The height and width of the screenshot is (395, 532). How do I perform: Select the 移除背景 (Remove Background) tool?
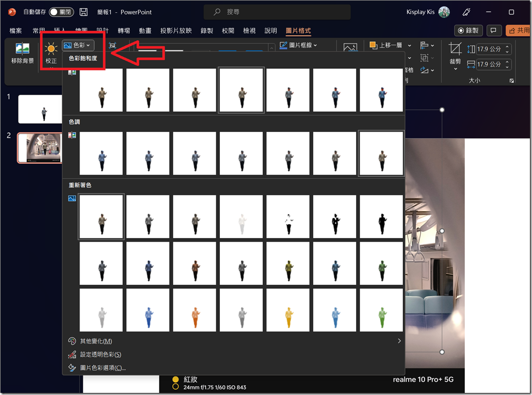(22, 53)
